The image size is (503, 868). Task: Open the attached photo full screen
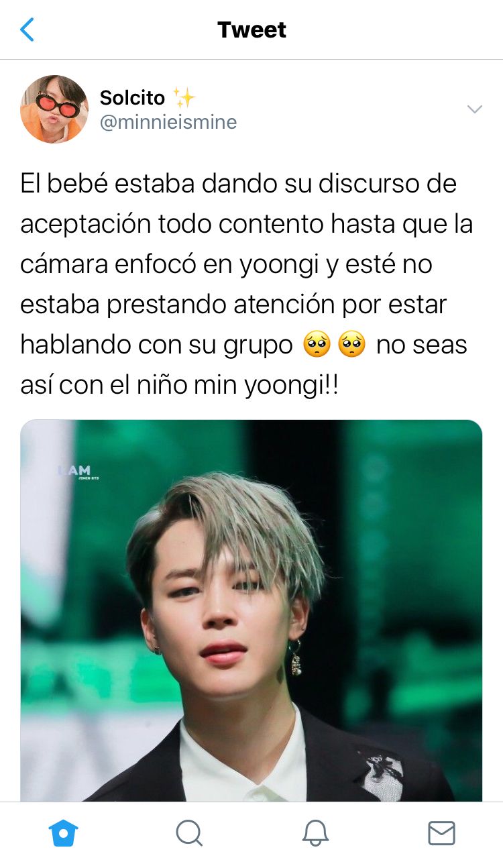click(x=251, y=610)
